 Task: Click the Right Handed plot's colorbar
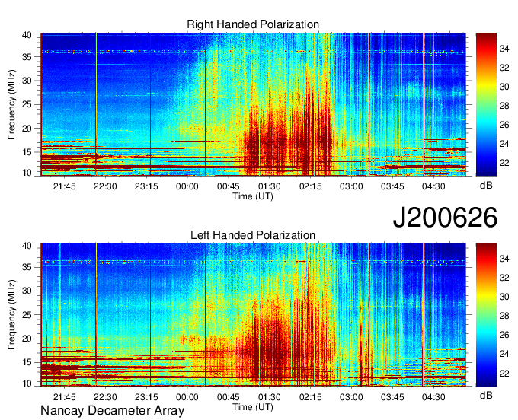click(486, 104)
